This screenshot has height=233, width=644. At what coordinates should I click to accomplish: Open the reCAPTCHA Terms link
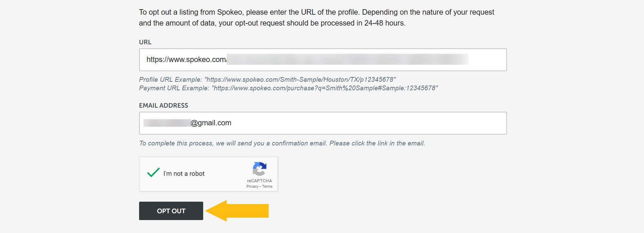[268, 186]
